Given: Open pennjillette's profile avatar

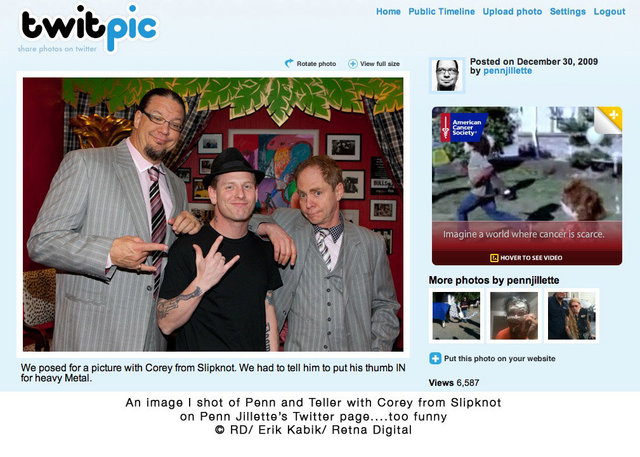Looking at the screenshot, I should click(x=447, y=75).
